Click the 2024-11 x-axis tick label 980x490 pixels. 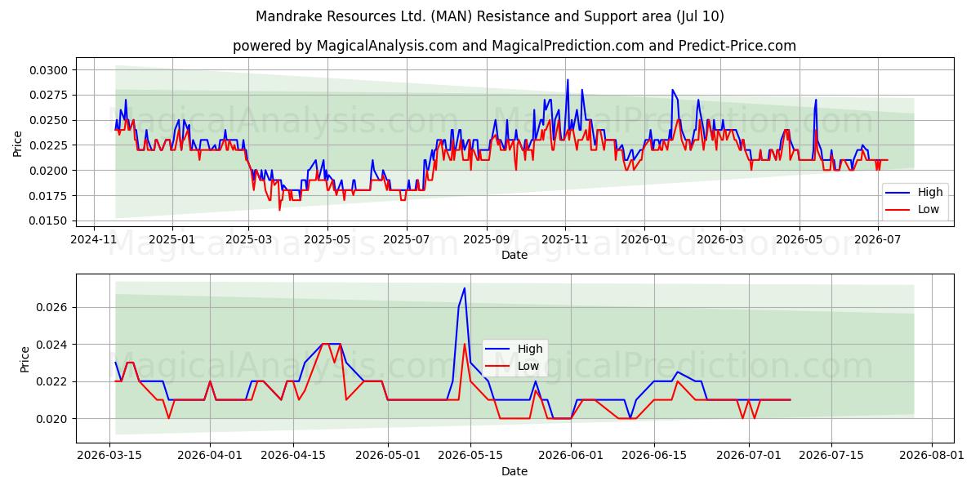coord(93,239)
